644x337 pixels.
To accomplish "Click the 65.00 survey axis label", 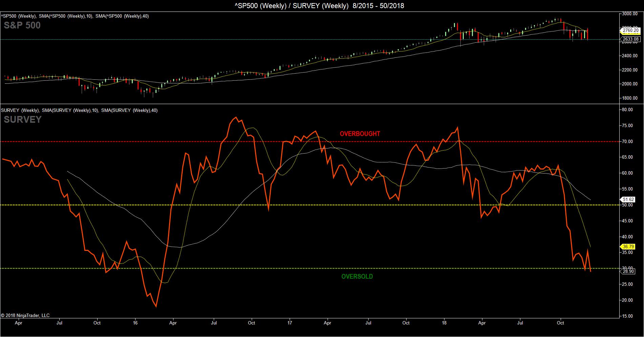I will coord(627,157).
